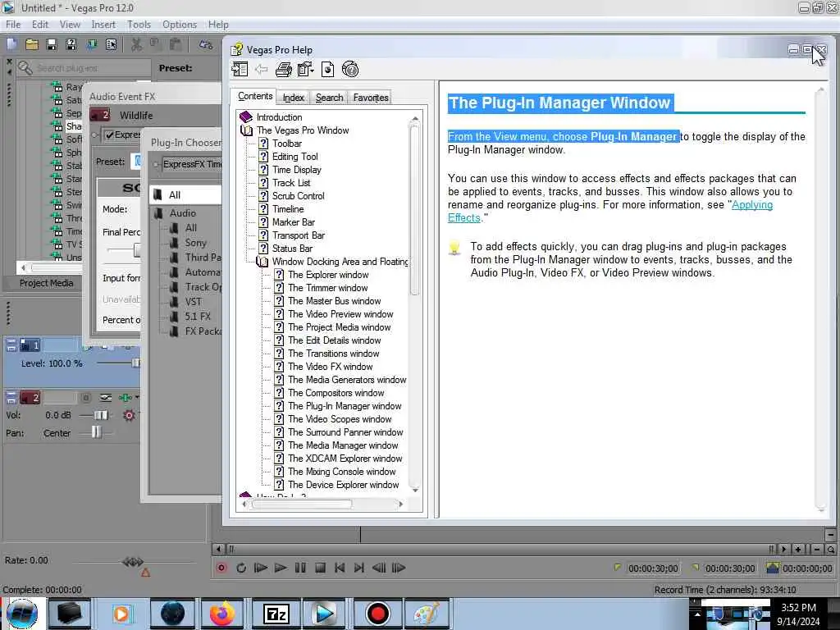Switch to the Project Media tab

click(x=46, y=283)
